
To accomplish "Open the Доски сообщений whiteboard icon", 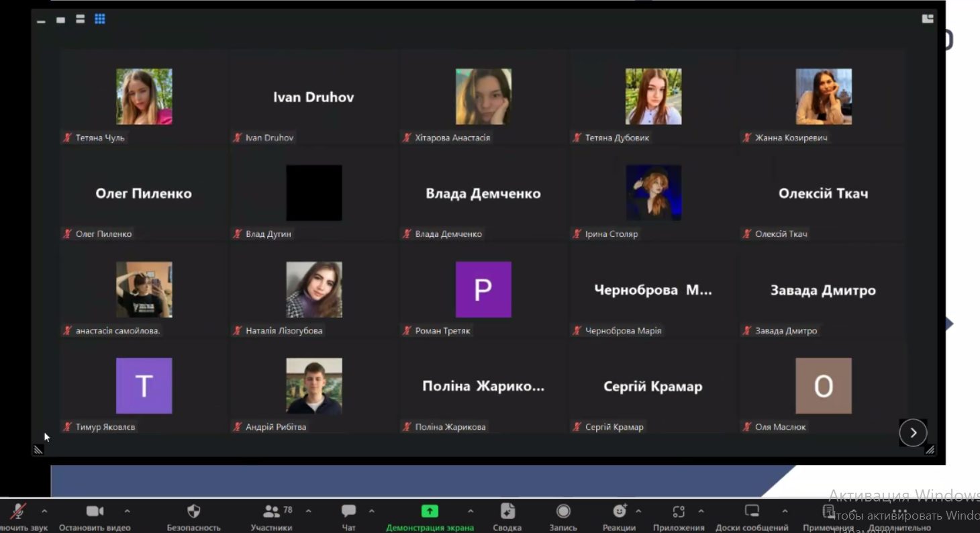I will coord(752,512).
